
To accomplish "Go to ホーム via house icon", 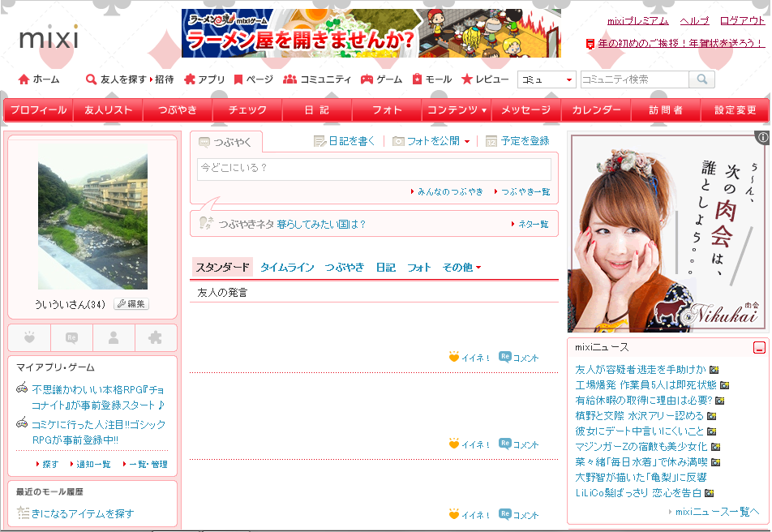I will [24, 79].
